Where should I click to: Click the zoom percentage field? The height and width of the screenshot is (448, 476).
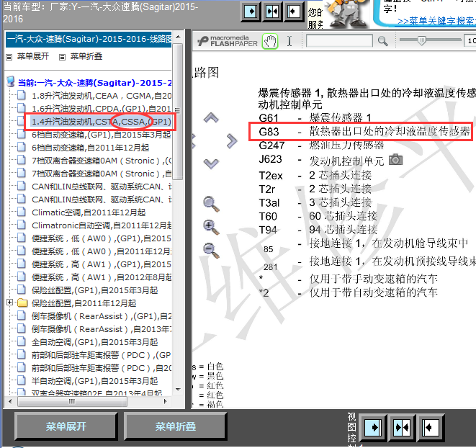click(470, 41)
